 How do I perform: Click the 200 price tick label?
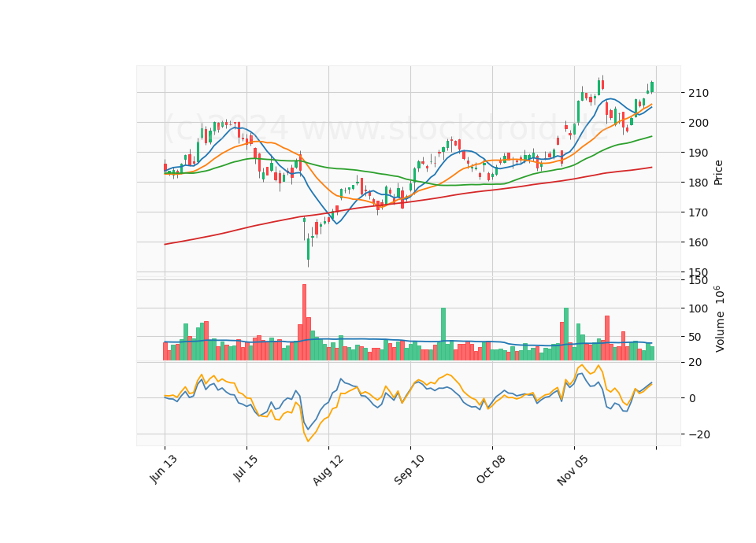point(699,123)
